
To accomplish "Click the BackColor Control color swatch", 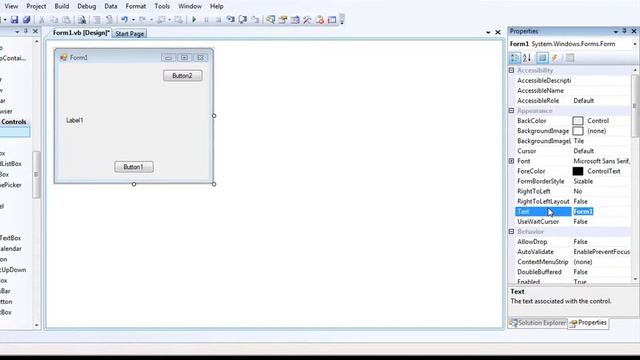I will [x=578, y=121].
